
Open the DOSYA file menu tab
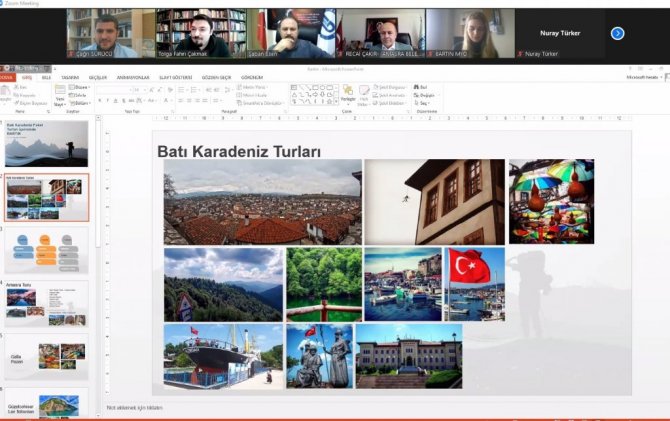pos(6,76)
